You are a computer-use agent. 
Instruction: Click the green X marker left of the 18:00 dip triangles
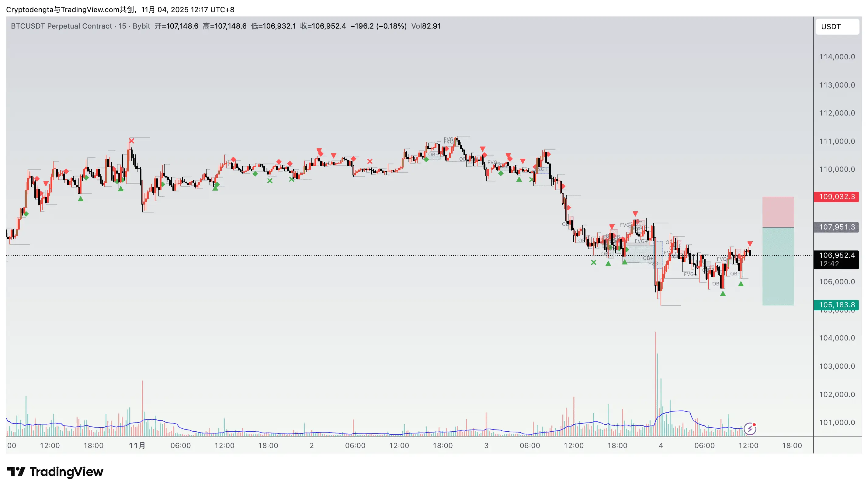593,262
